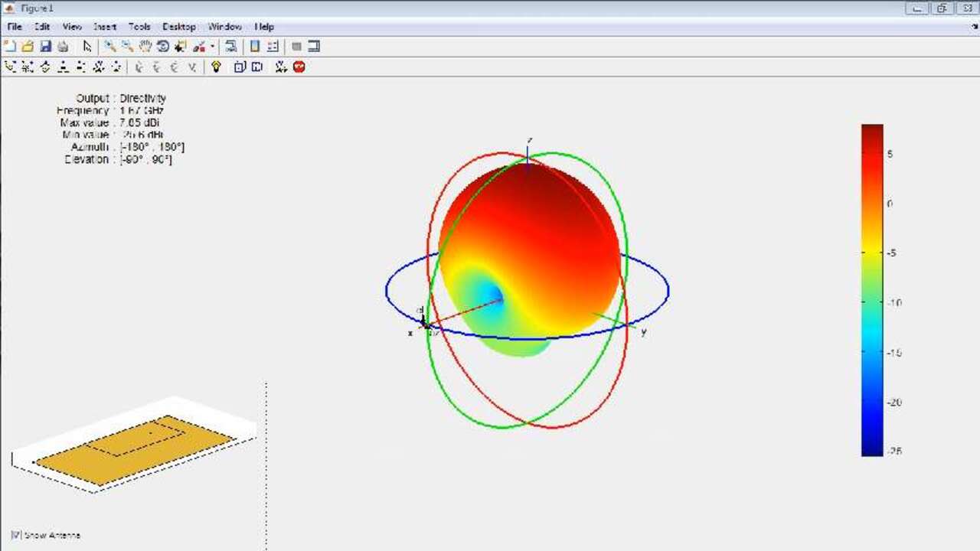Toggle the Insert Colorbar icon
Image resolution: width=980 pixels, height=551 pixels.
pos(255,47)
